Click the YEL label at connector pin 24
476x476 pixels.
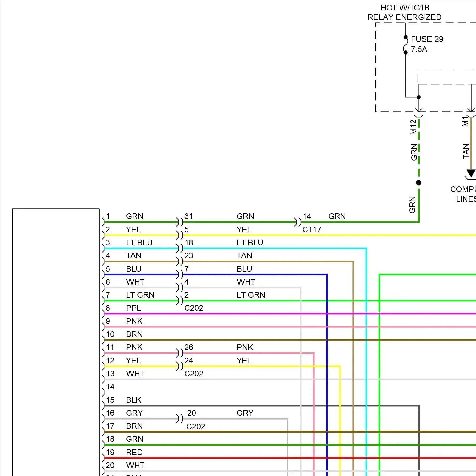(244, 360)
